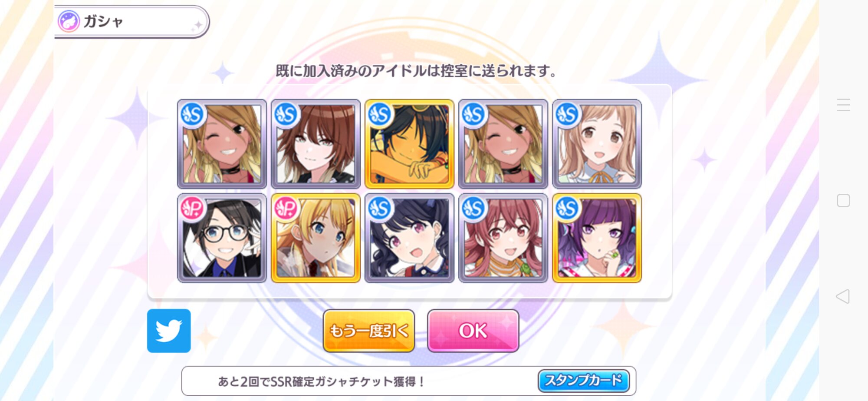Select the brown short-haired idol card
The image size is (868, 401).
coord(316,144)
